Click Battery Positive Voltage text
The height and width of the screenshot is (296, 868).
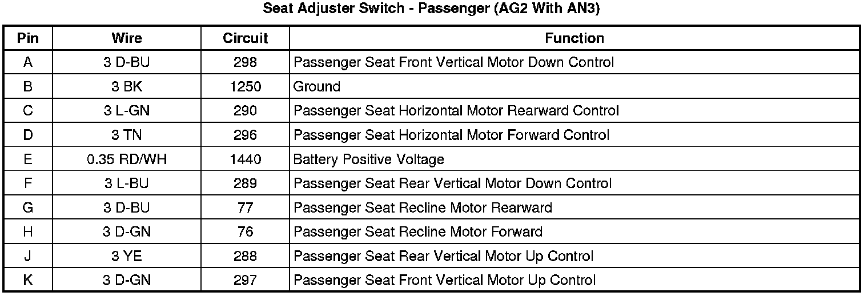click(x=368, y=159)
